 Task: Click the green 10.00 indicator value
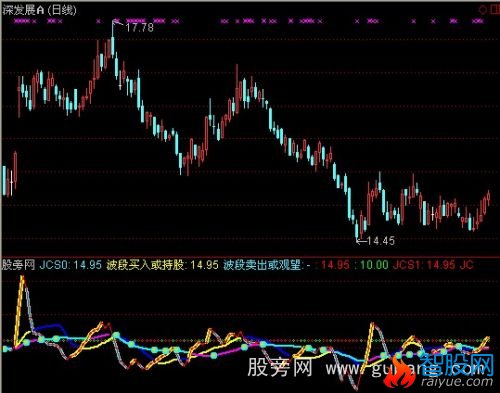374,265
